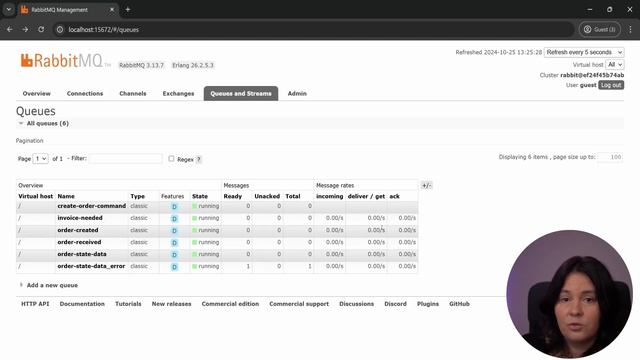Switch to the Admin tab
This screenshot has width=640, height=360.
(297, 93)
